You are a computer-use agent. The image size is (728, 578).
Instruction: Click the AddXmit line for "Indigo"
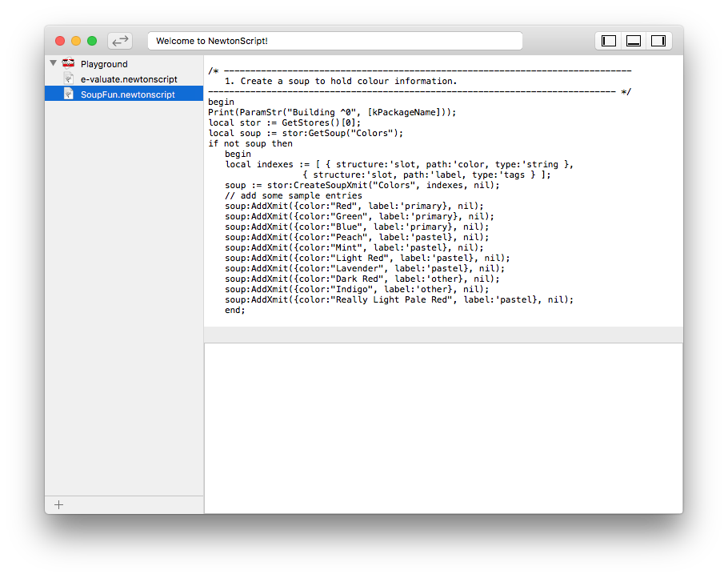point(357,289)
